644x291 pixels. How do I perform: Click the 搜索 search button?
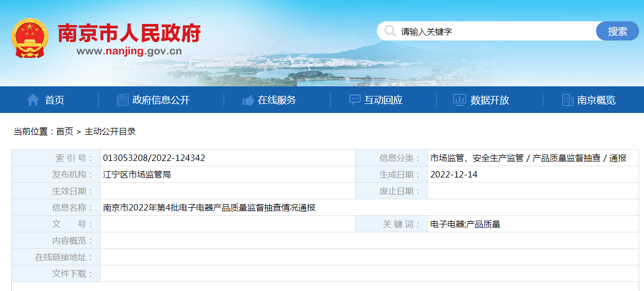pos(617,31)
